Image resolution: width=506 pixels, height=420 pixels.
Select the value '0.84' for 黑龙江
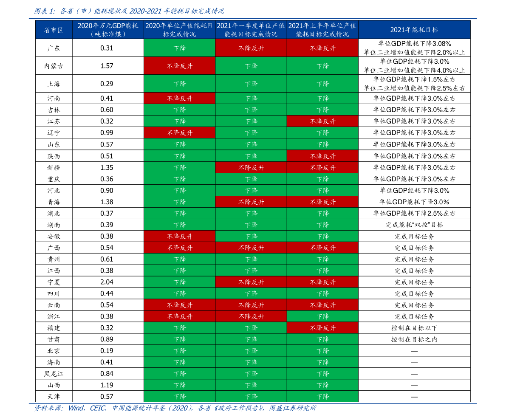[107, 374]
